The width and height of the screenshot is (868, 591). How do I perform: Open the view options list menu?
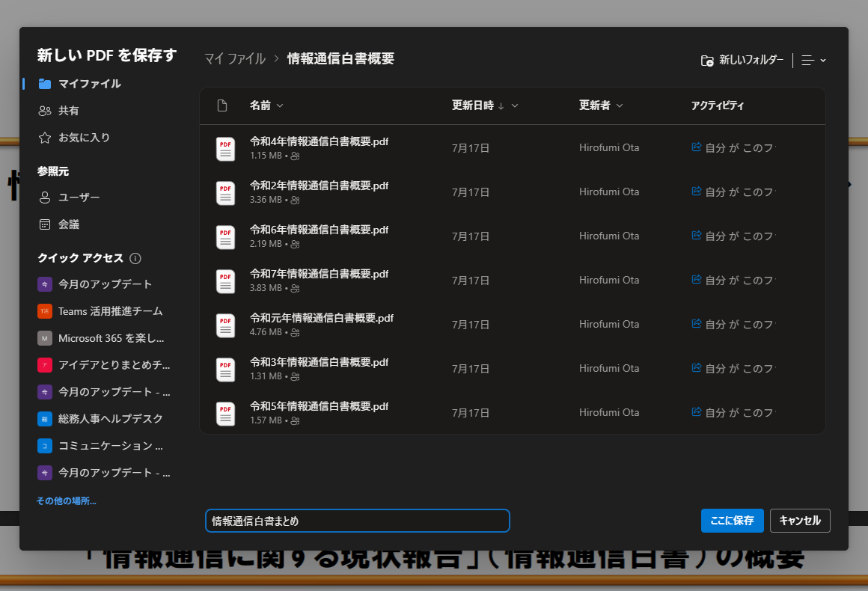click(x=813, y=61)
